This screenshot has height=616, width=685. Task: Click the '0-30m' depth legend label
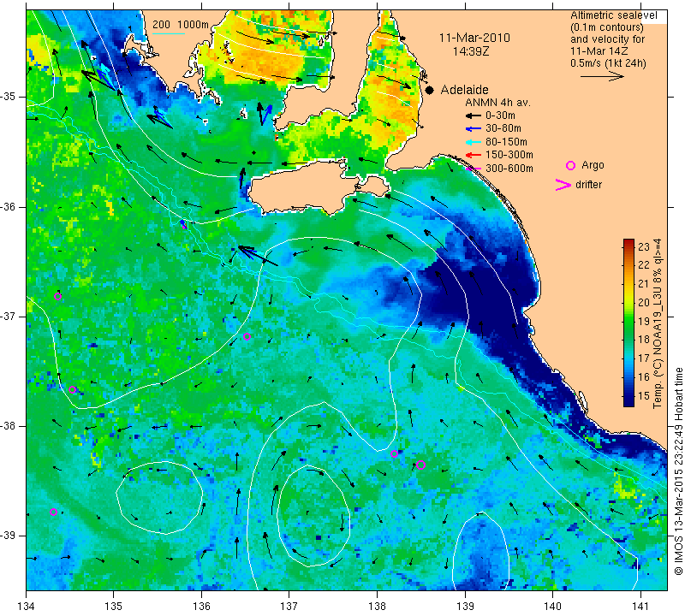point(500,115)
